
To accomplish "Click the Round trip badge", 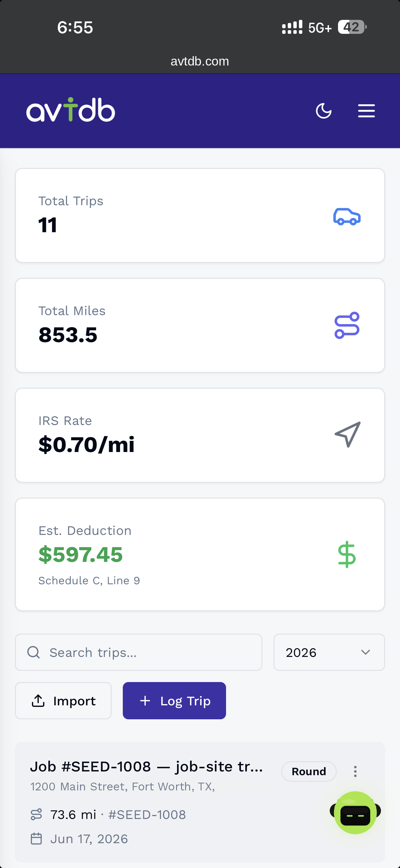I will 309,771.
